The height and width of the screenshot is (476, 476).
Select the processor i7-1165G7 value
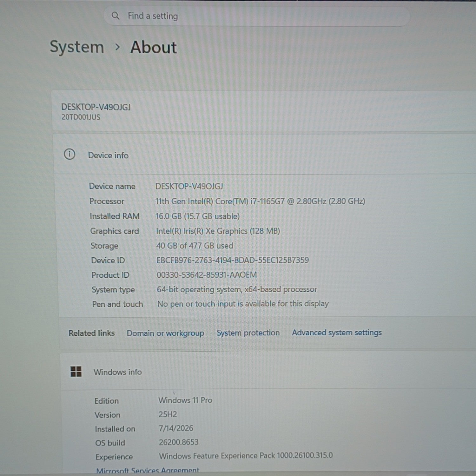(260, 201)
